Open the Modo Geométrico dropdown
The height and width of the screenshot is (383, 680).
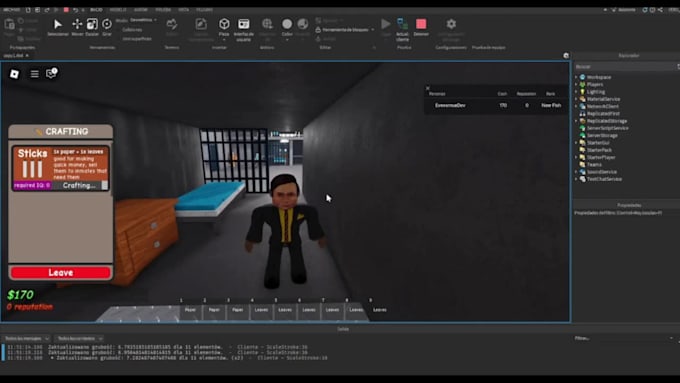tap(144, 20)
